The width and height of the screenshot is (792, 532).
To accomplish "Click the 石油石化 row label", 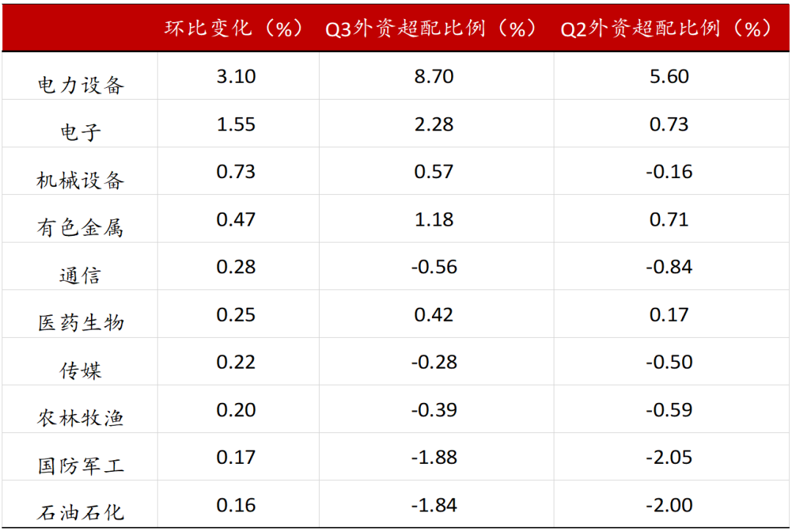I will click(81, 512).
